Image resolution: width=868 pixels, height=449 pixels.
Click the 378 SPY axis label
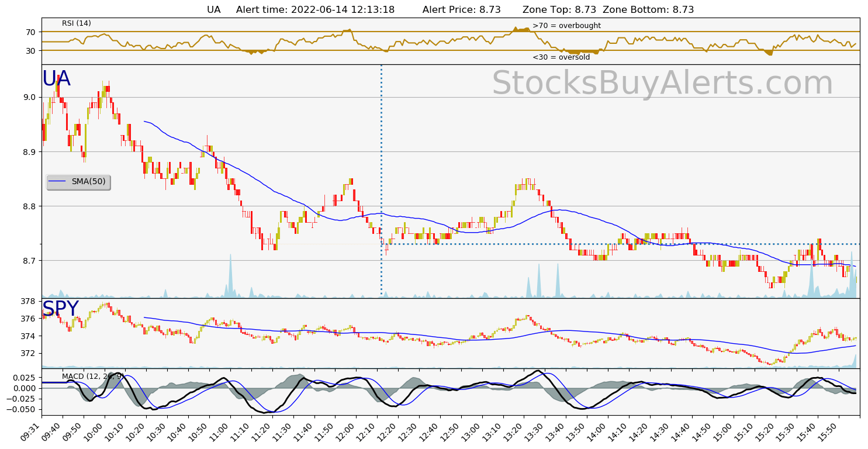pyautogui.click(x=28, y=302)
